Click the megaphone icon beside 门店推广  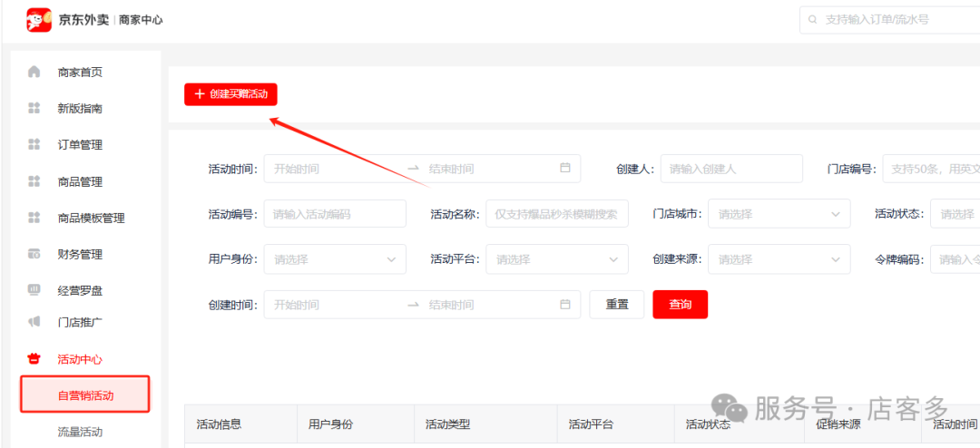(34, 322)
